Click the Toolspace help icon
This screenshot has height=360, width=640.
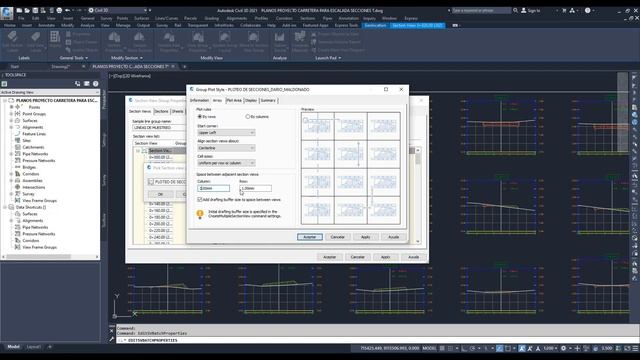(96, 84)
